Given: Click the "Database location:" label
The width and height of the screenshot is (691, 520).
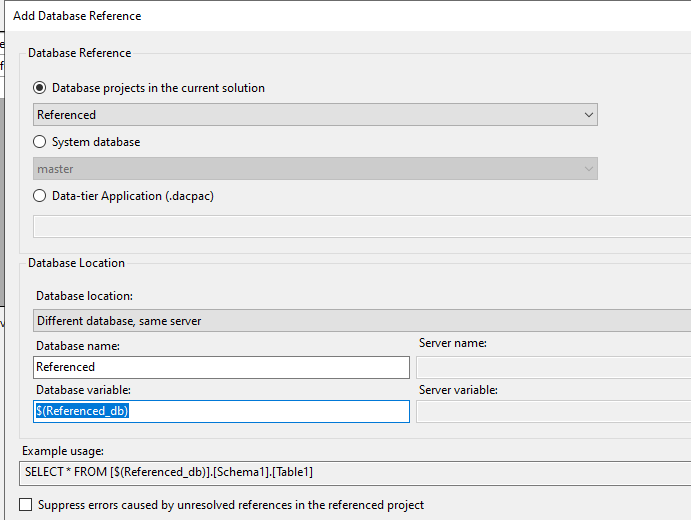Looking at the screenshot, I should coord(84,296).
